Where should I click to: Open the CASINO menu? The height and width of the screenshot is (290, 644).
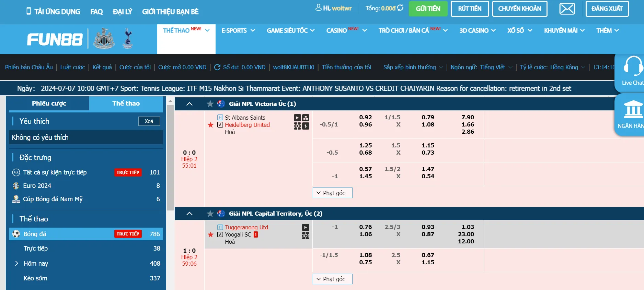[346, 31]
